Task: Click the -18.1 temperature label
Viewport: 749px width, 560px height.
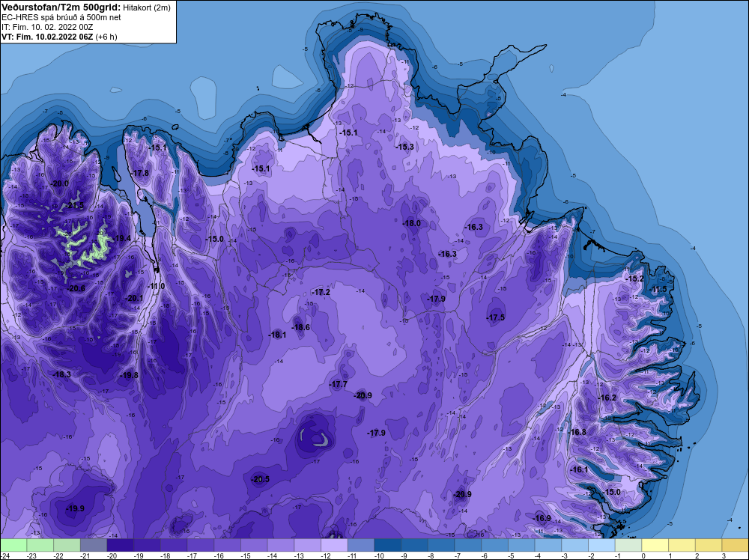Action: point(278,335)
